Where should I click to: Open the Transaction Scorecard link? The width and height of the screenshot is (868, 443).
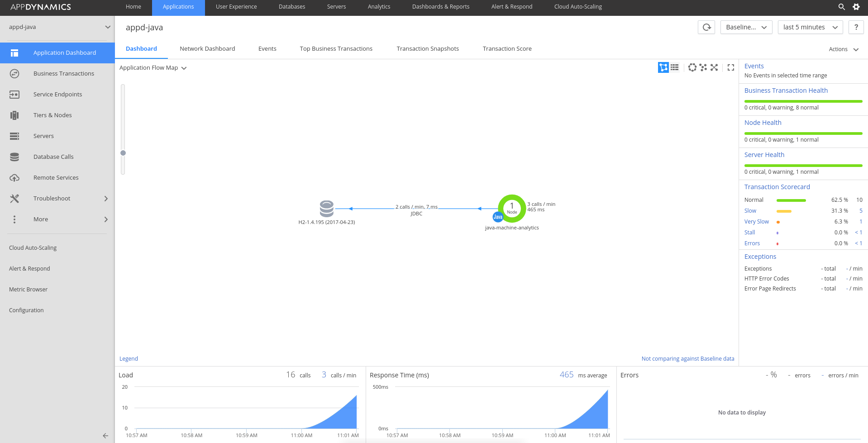(x=777, y=187)
